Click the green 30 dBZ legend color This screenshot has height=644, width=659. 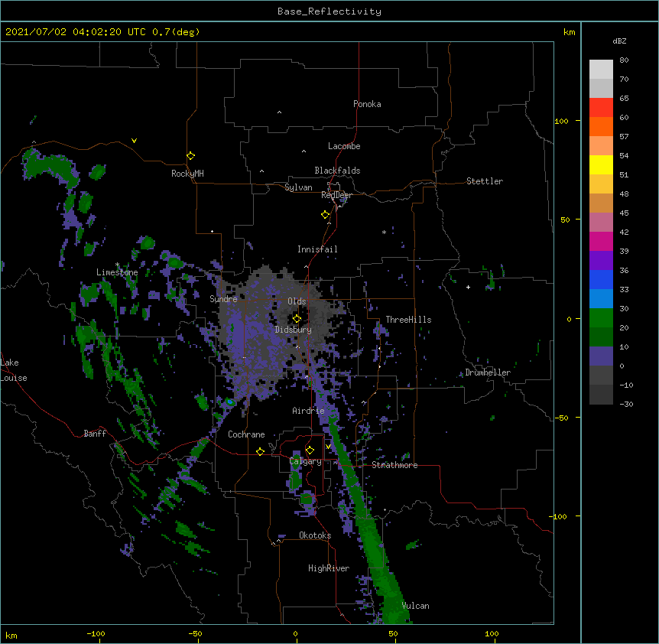(601, 318)
